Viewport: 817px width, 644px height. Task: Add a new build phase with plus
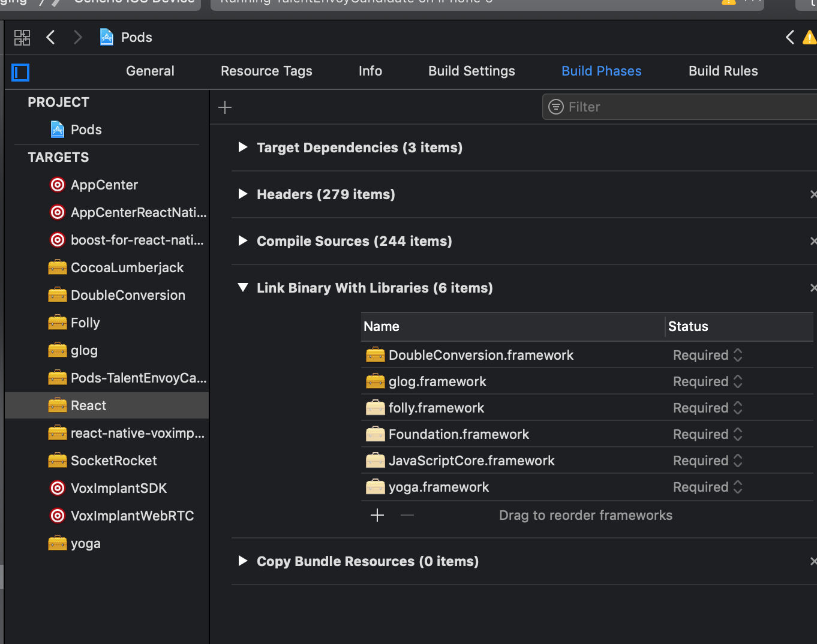[x=225, y=107]
